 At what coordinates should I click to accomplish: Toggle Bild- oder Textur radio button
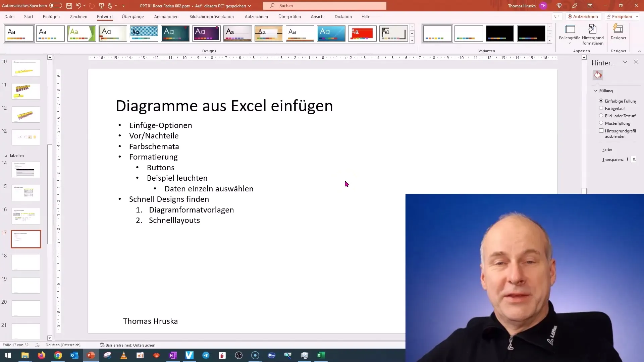(601, 116)
